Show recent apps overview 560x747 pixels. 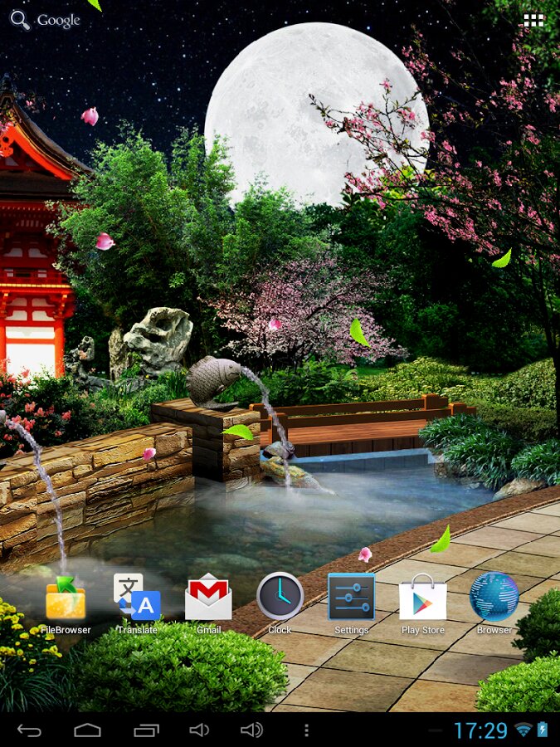point(146,730)
